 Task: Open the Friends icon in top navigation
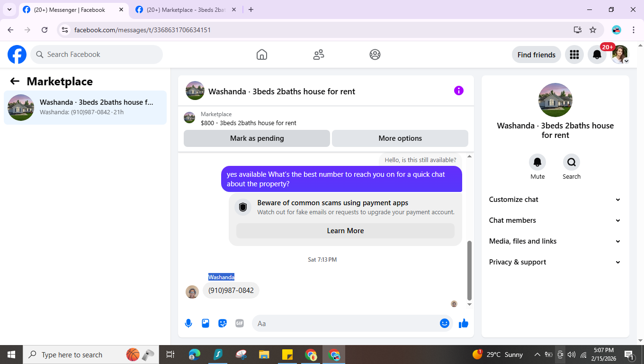tap(319, 55)
